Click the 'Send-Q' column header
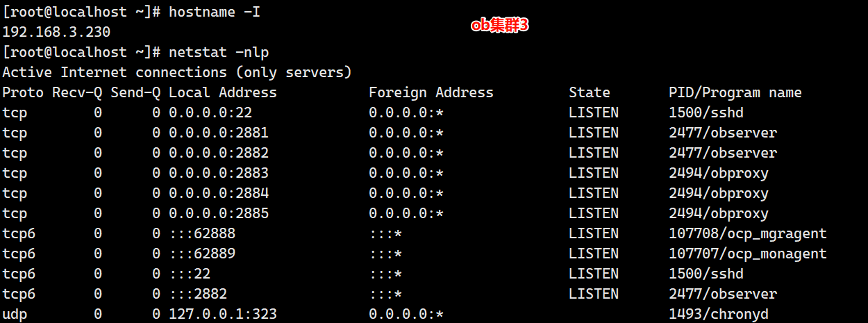This screenshot has height=323, width=868. click(x=135, y=92)
